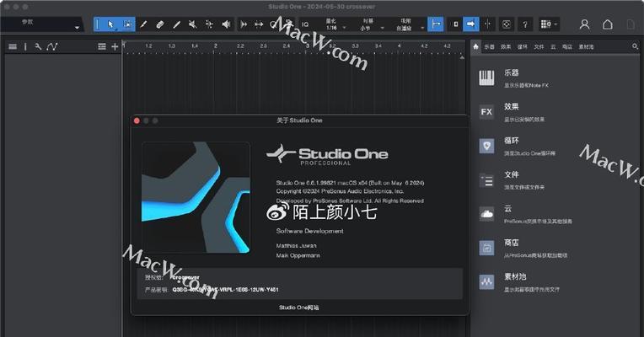Image resolution: width=644 pixels, height=337 pixels.
Task: Open the grid-with-gear options icon
Action: (545, 24)
